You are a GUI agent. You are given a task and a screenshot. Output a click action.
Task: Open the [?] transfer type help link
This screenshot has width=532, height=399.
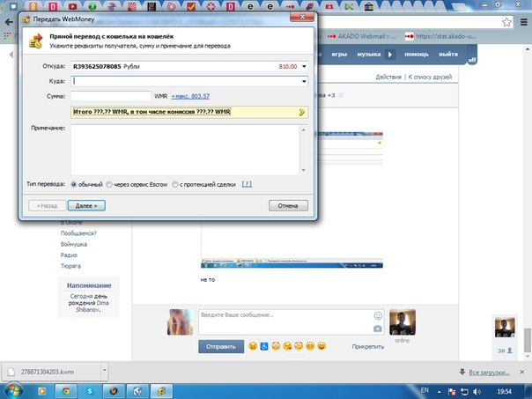tap(247, 184)
